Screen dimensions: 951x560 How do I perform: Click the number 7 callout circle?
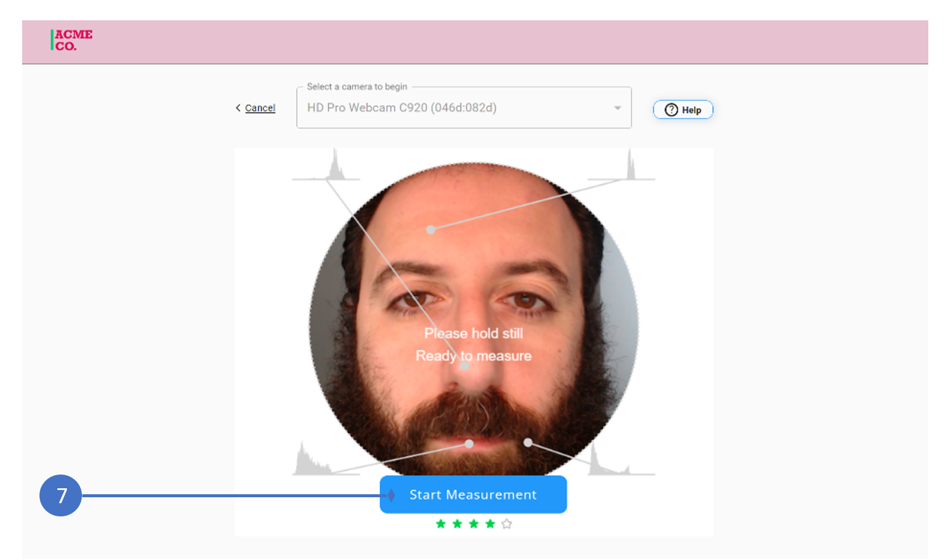click(61, 495)
